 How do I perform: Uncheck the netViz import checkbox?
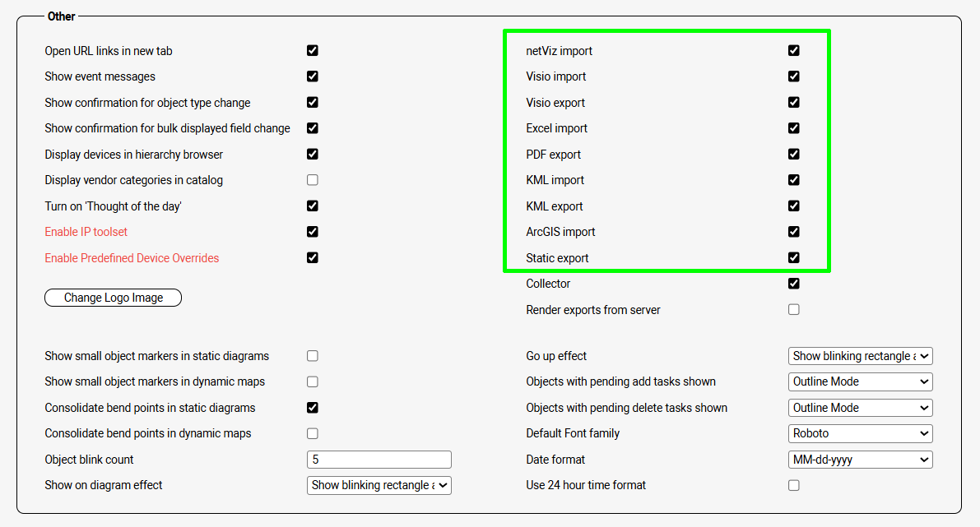[793, 51]
